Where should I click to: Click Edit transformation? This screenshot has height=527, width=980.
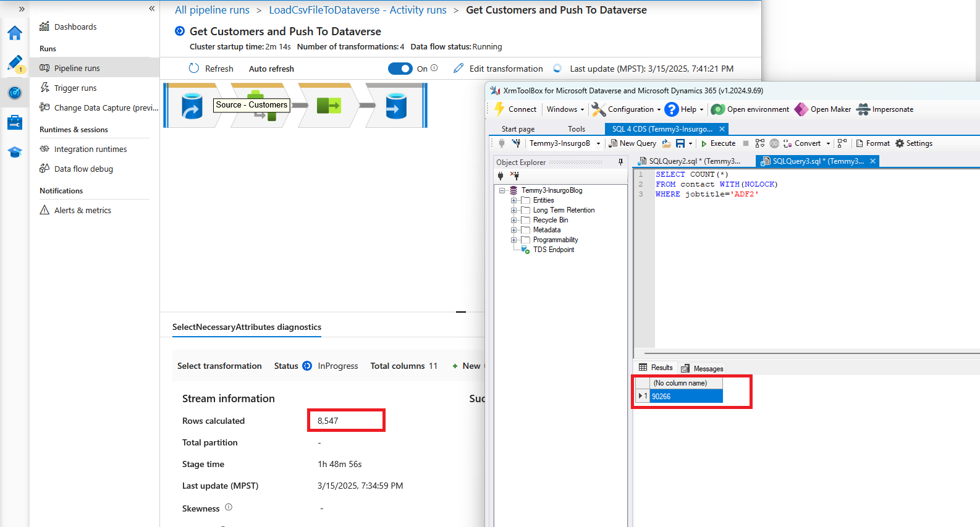(498, 69)
